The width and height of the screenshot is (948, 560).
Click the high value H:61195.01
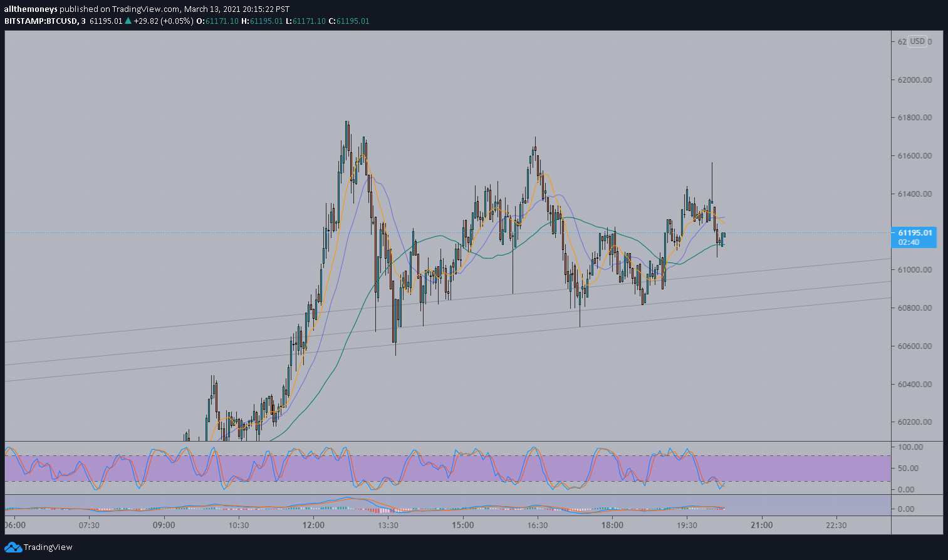262,21
